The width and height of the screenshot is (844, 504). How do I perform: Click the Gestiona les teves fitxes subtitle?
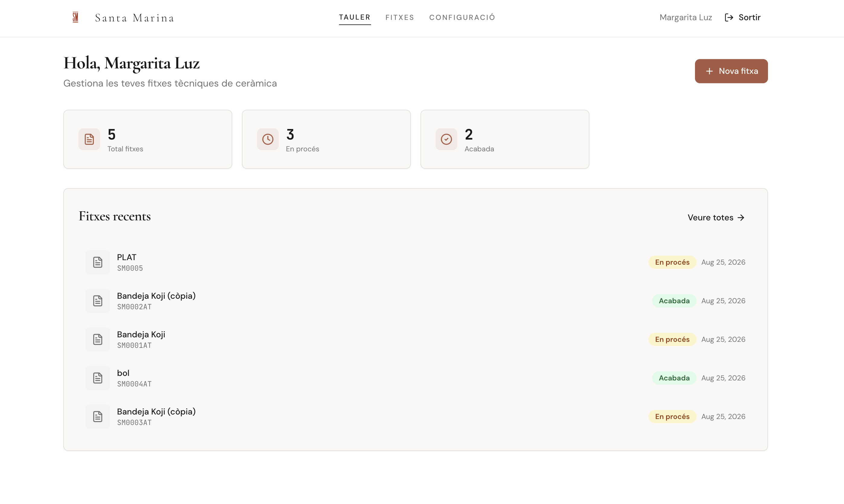click(x=170, y=83)
